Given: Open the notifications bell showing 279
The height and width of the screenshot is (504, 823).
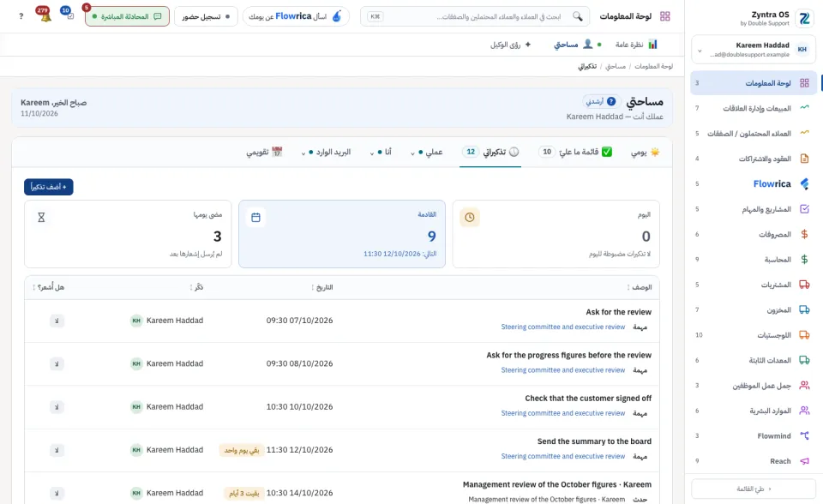Looking at the screenshot, I should [x=45, y=15].
